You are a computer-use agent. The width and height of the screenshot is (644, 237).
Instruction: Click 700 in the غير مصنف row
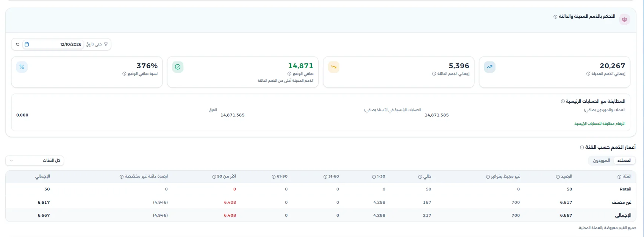[x=516, y=203]
